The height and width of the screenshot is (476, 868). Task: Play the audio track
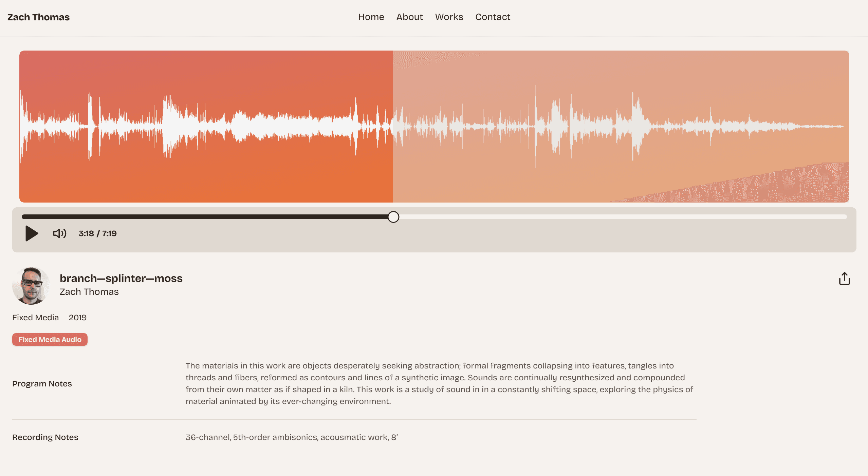31,233
